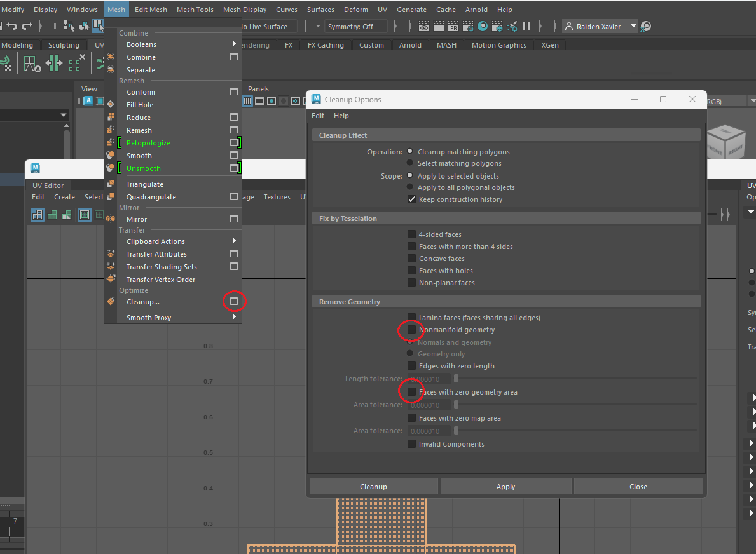Expand the Booleans submenu
This screenshot has height=554, width=756.
[235, 44]
